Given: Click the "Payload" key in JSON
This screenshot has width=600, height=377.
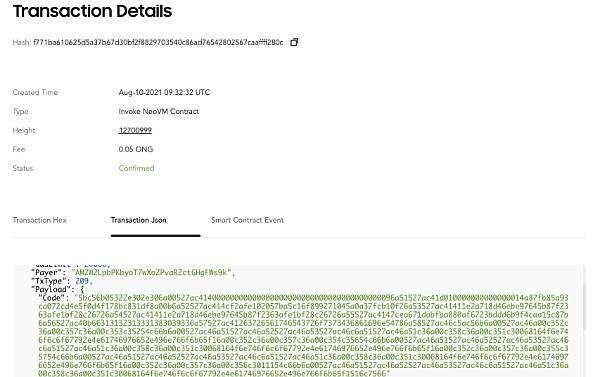Looking at the screenshot, I should pos(51,289).
